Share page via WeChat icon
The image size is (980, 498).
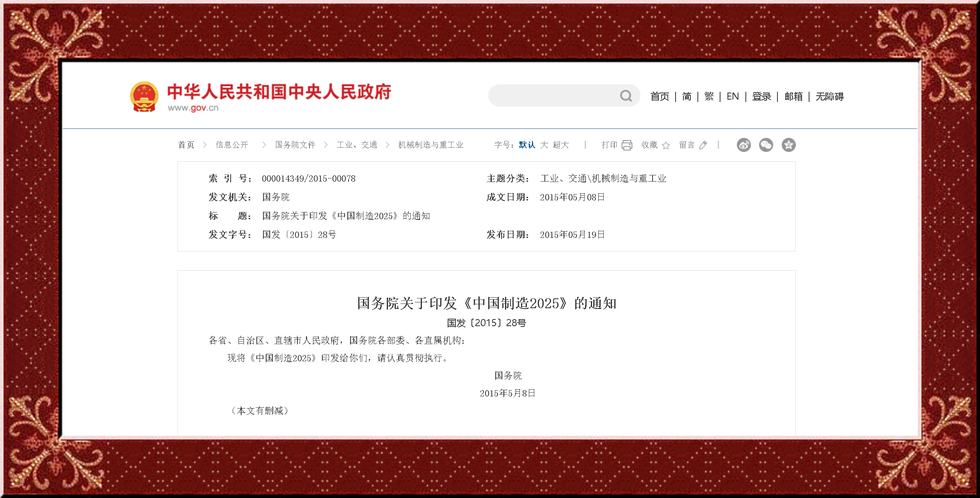(x=766, y=145)
